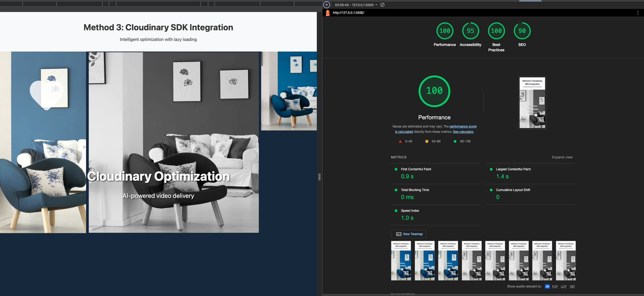Screen dimensions: 644x296
Task: Click the View Treemap button
Action: click(x=409, y=234)
